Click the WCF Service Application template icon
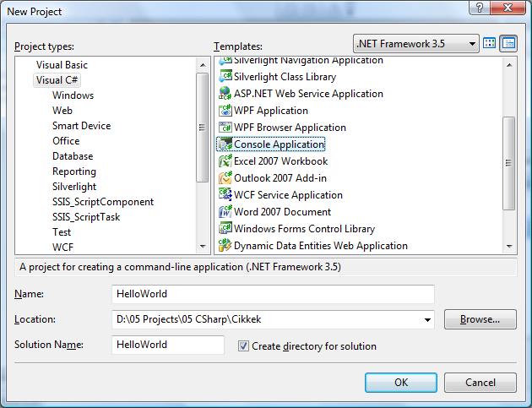This screenshot has width=532, height=408. click(225, 195)
